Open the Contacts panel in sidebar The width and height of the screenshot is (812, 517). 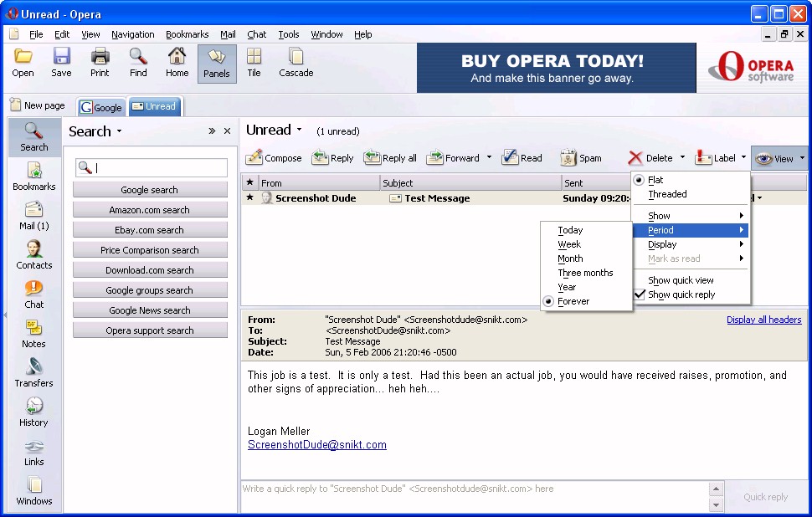(x=33, y=249)
